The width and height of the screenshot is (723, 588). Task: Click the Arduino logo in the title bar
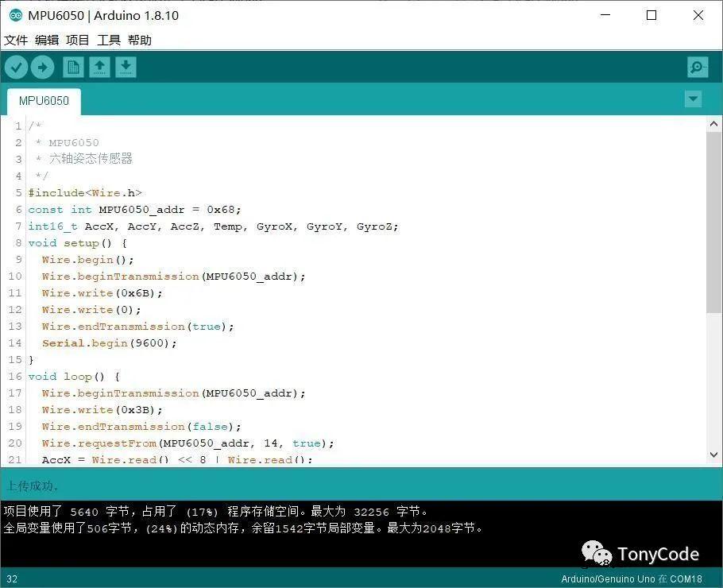(x=15, y=15)
